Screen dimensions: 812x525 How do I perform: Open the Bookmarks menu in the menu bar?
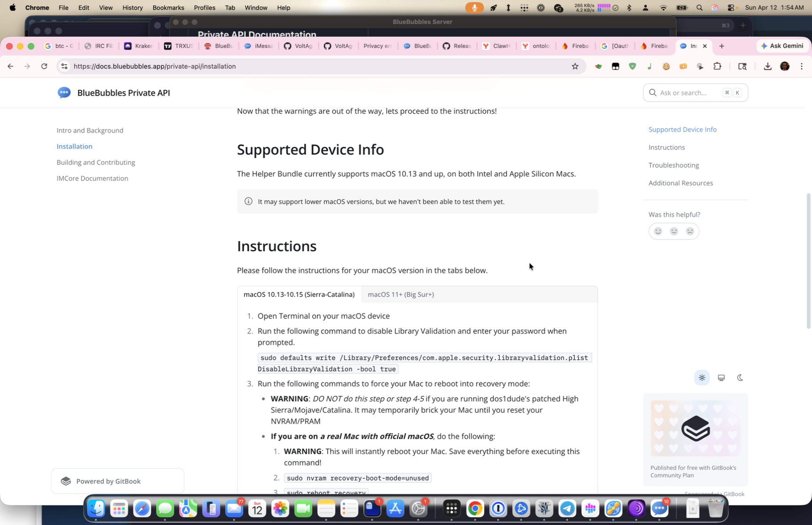pos(168,8)
